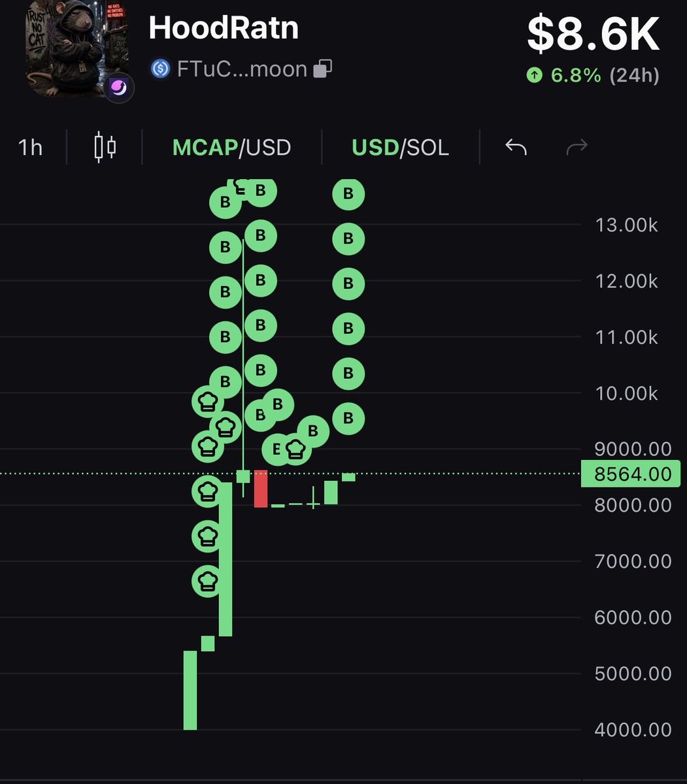
Task: Redo the chart action
Action: point(577,147)
